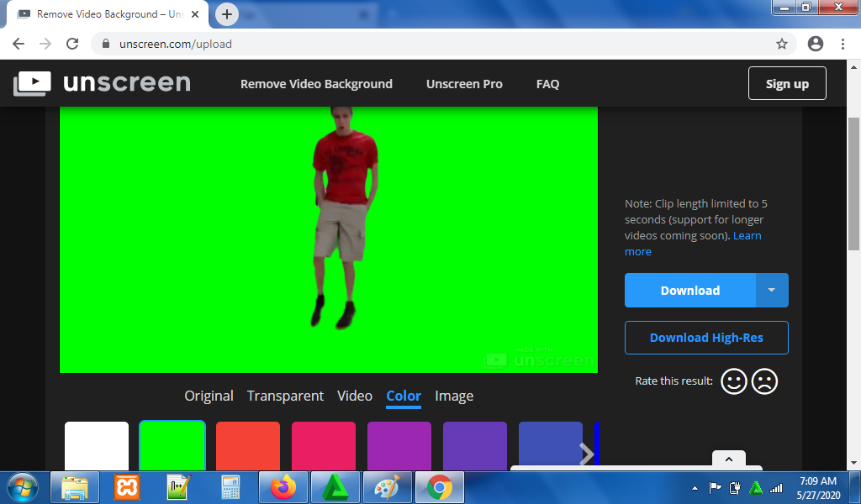Bookmark this page with star icon
The width and height of the screenshot is (861, 504).
tap(781, 44)
